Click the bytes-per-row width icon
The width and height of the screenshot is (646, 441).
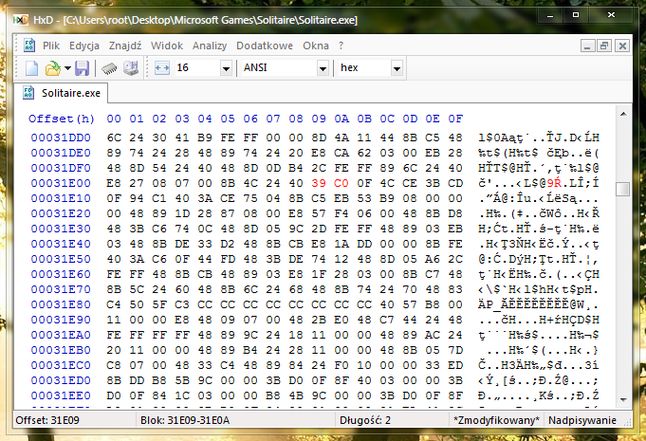point(162,68)
